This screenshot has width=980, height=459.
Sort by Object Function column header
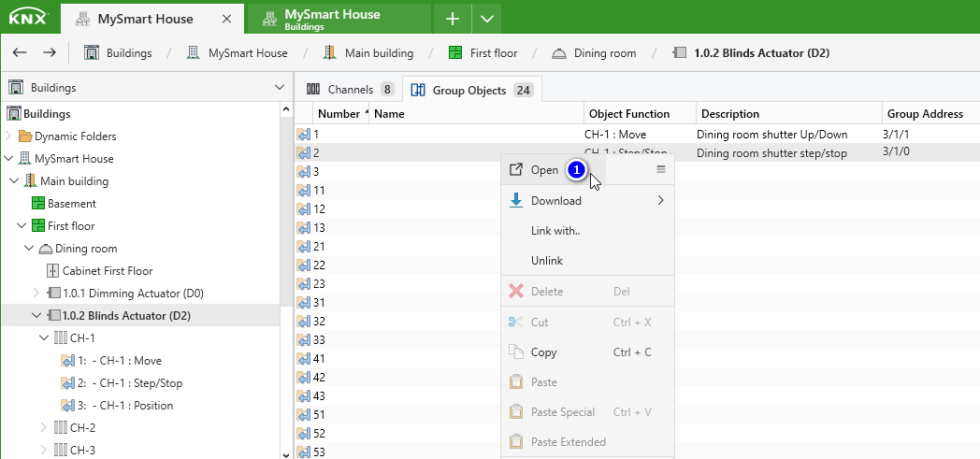point(640,114)
